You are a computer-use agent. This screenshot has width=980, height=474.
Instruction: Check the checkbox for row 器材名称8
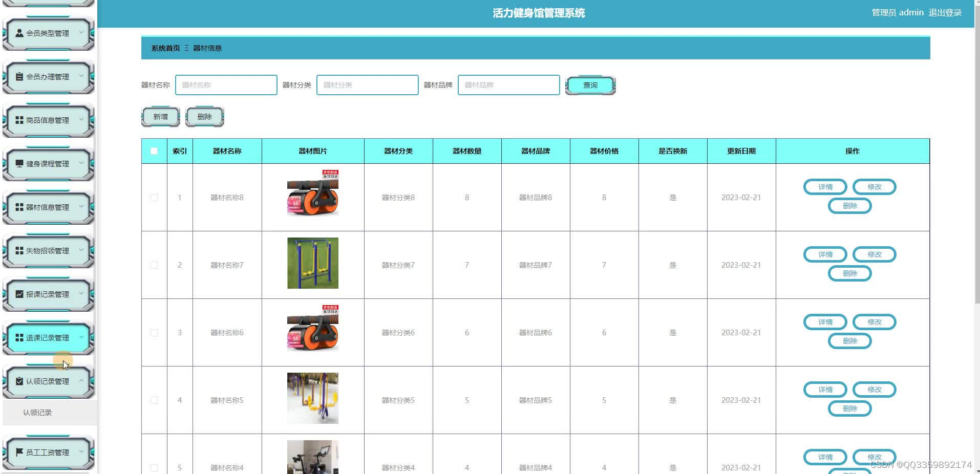pos(154,198)
